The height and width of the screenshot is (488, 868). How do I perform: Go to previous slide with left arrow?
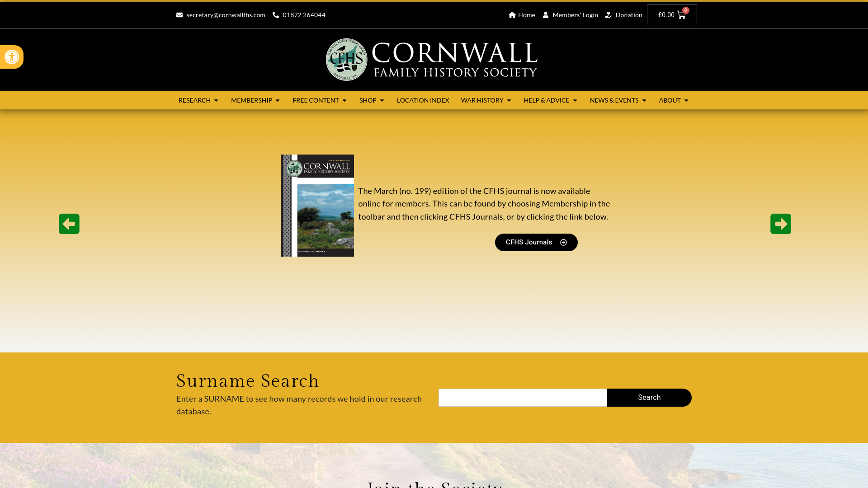[69, 224]
